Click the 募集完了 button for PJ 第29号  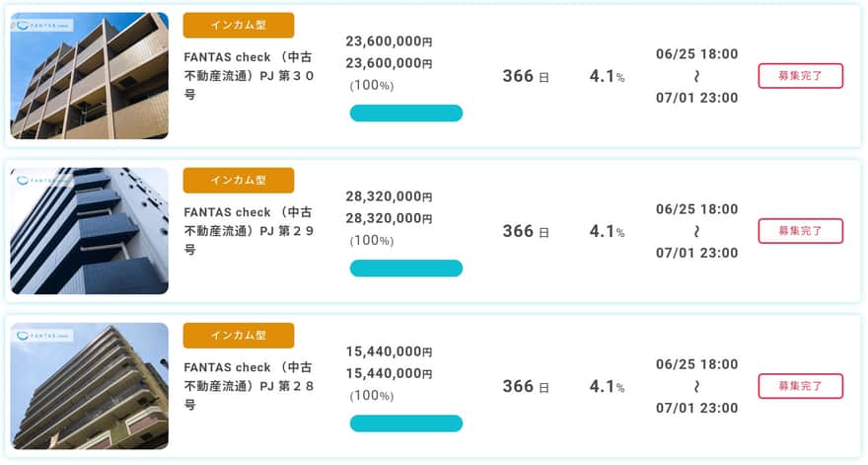(x=801, y=231)
